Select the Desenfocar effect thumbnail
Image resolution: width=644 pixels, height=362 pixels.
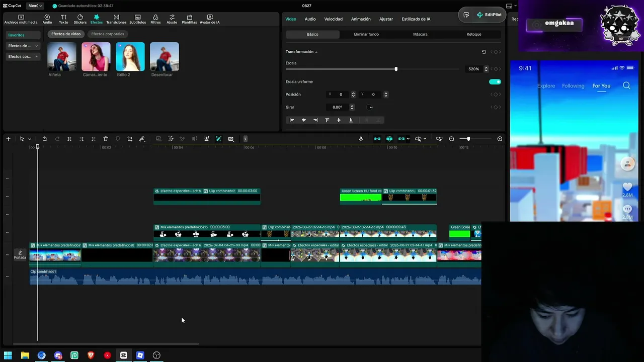(165, 56)
